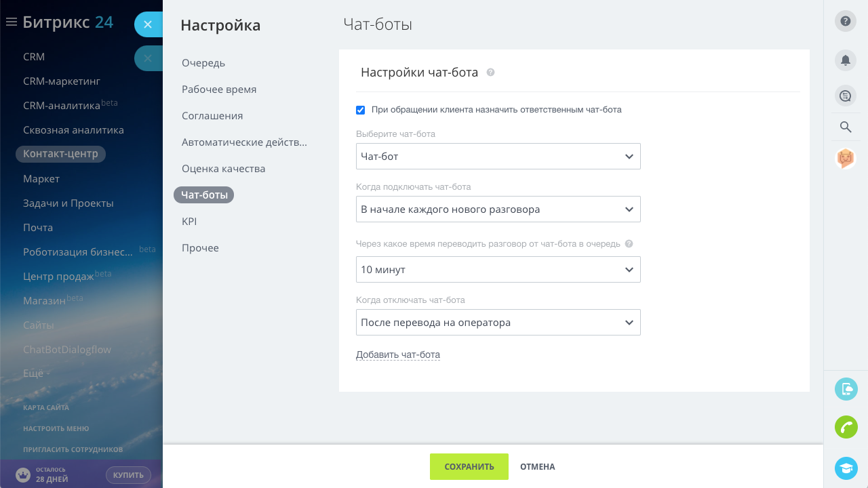Viewport: 868px width, 488px height.
Task: Toggle the hamburger main menu icon
Action: point(11,22)
